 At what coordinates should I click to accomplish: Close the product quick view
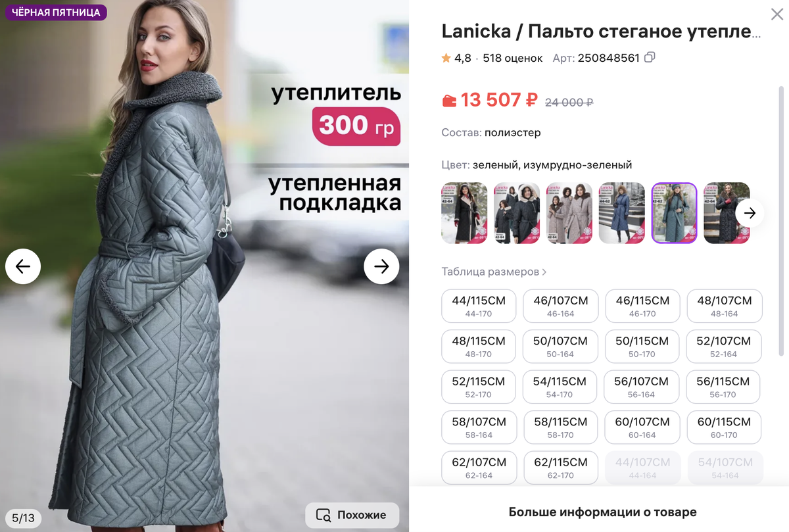pos(777,14)
